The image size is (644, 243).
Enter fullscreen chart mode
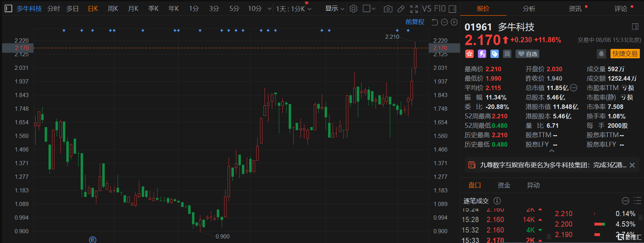(414, 9)
